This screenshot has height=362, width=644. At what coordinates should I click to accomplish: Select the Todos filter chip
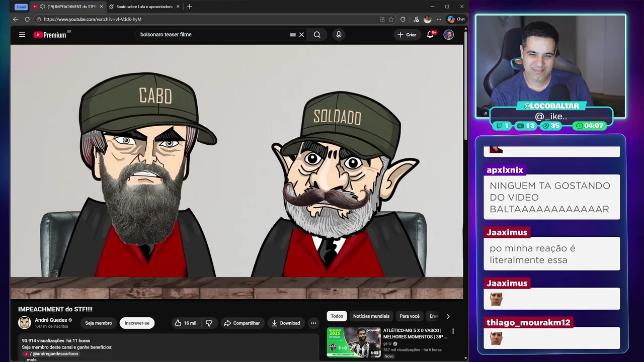coord(337,316)
